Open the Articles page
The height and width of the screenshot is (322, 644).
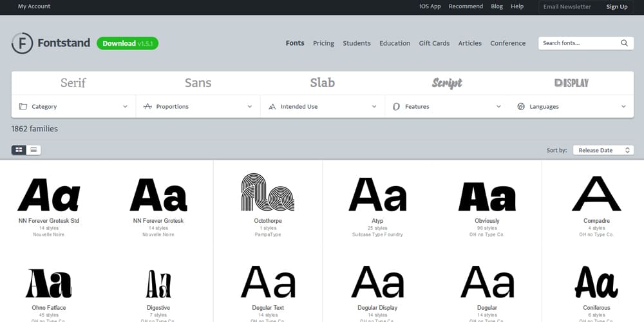[x=470, y=43]
